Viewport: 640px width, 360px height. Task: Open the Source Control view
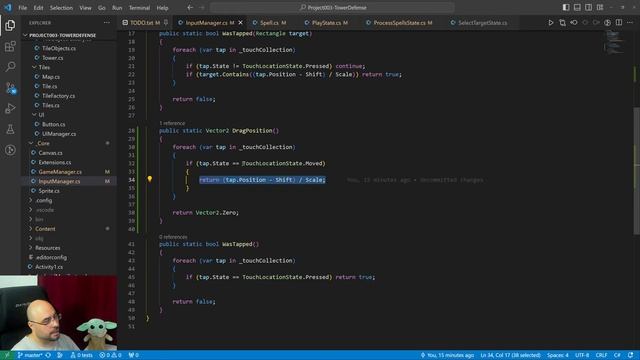(x=10, y=88)
